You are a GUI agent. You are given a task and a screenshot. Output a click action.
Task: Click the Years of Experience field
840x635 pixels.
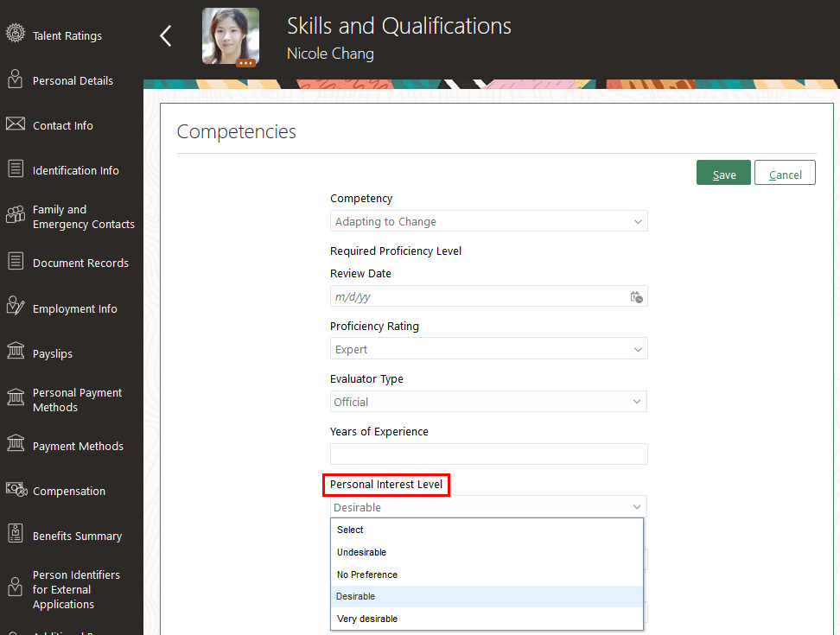coord(488,454)
